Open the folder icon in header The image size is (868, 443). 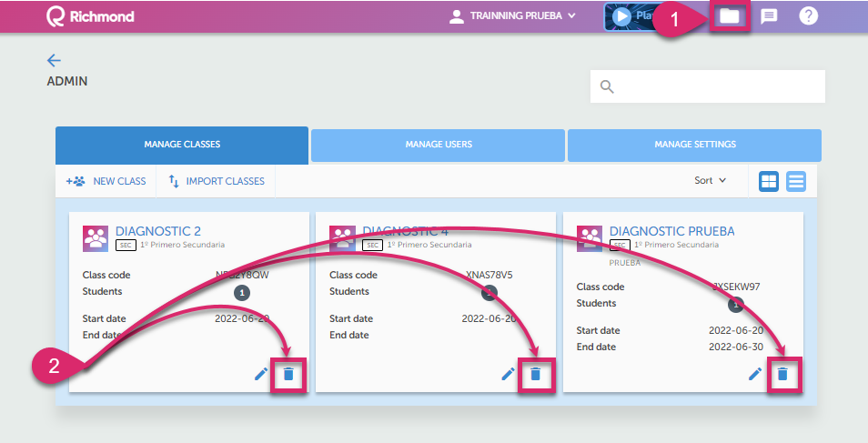[730, 16]
